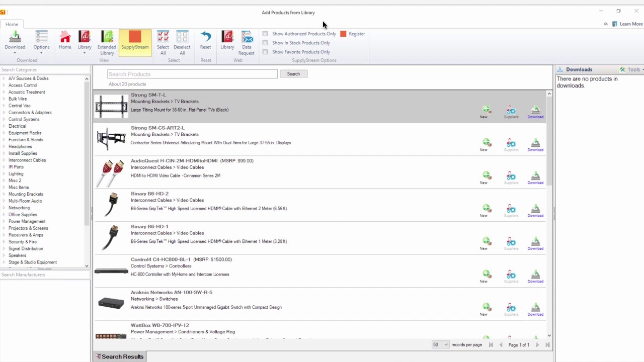The height and width of the screenshot is (362, 644).
Task: Click the Download ribbon icon
Action: coord(15,37)
